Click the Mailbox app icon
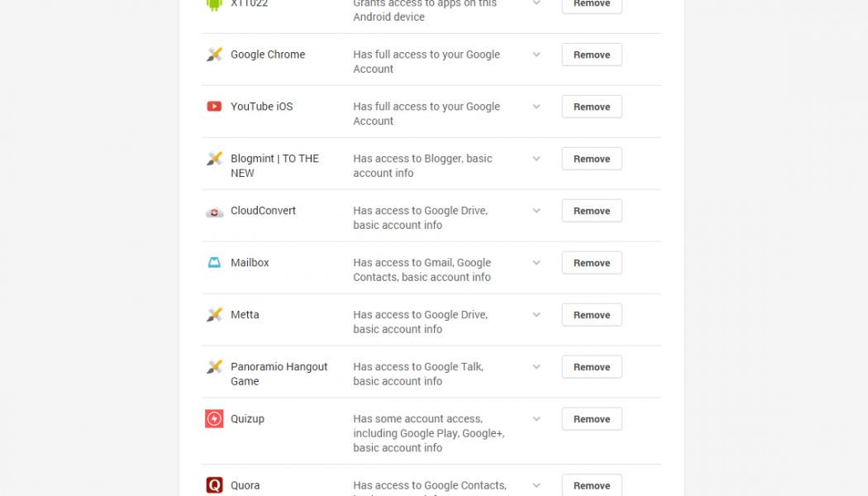The height and width of the screenshot is (496, 868). click(214, 263)
